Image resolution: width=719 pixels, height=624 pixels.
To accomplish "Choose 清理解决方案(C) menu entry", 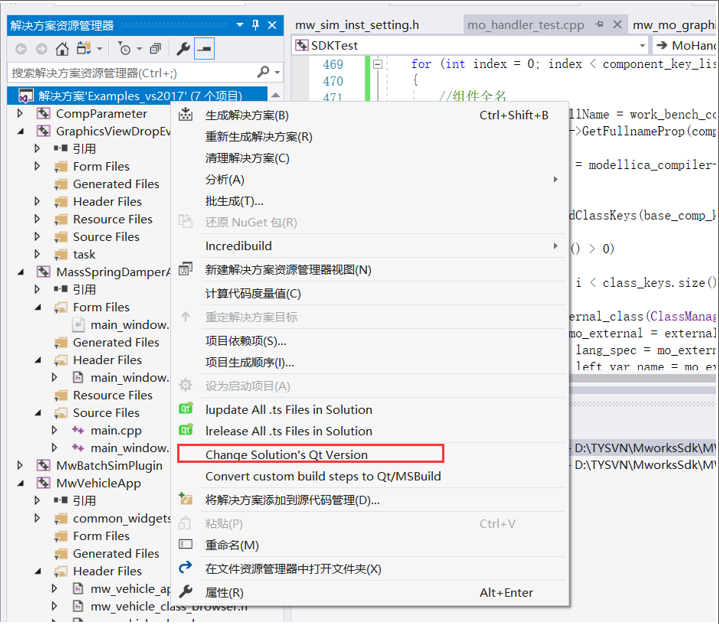I will coord(371,158).
